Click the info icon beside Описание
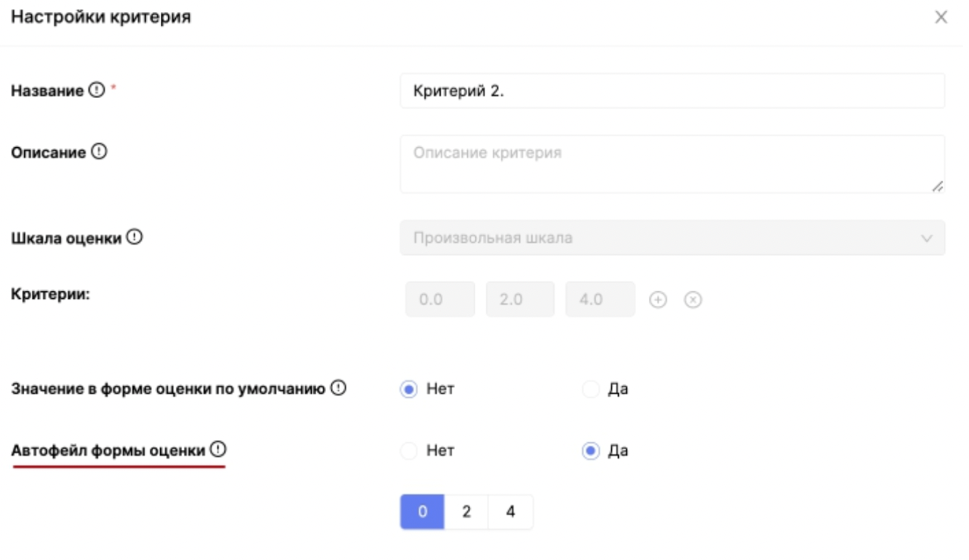This screenshot has width=969, height=560. 99,152
